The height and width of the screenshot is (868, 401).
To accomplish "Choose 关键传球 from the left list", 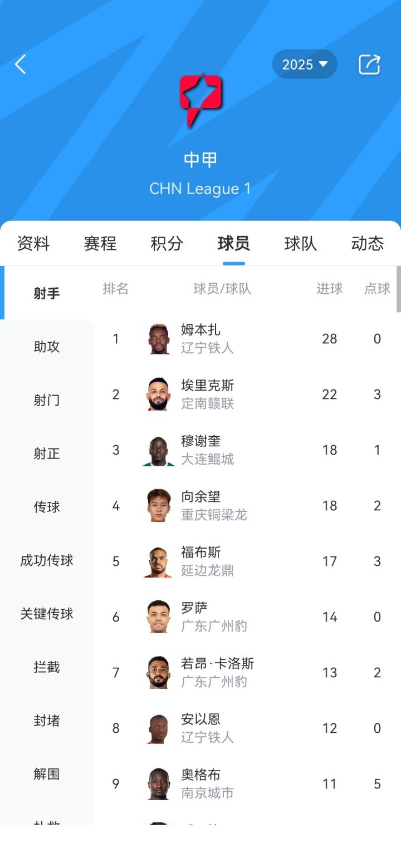I will tap(47, 614).
